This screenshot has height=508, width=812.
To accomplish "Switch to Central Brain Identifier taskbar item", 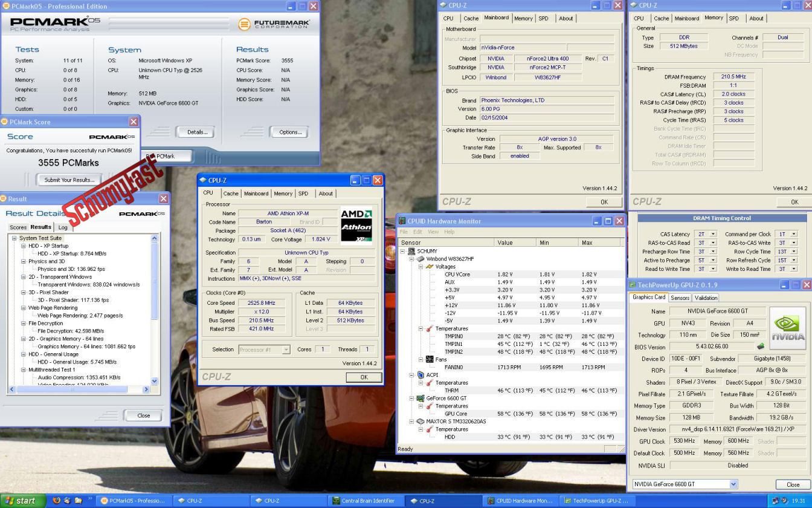I will [x=364, y=501].
